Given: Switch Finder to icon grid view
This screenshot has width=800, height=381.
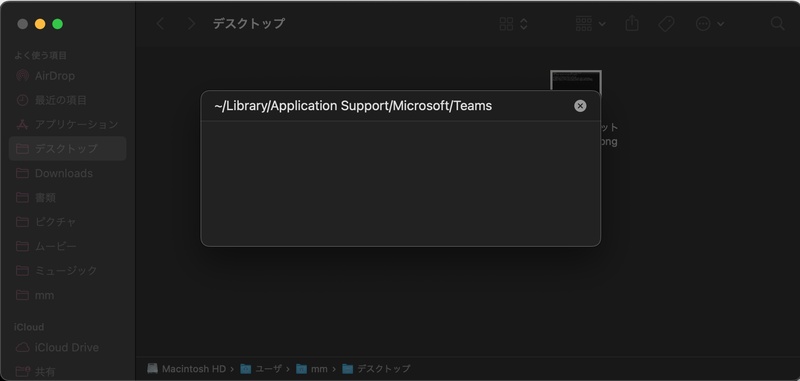Looking at the screenshot, I should 506,23.
